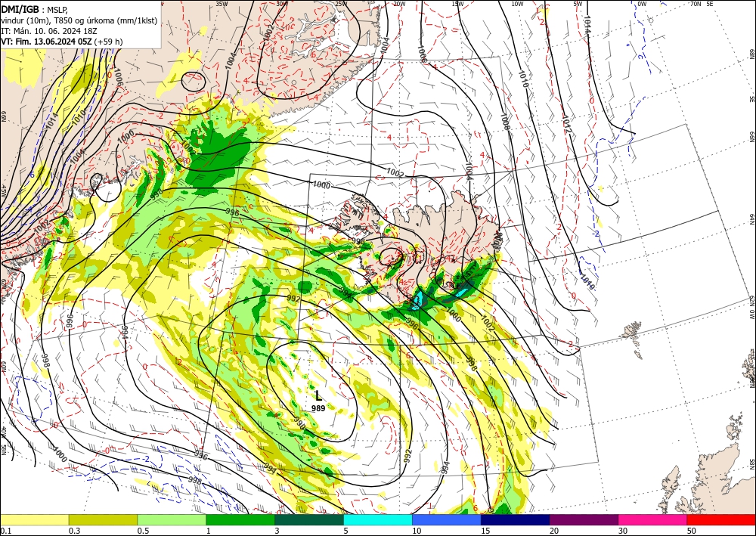The height and width of the screenshot is (536, 756).
Task: Click the 'L' low pressure center marker
Action: pos(318,396)
